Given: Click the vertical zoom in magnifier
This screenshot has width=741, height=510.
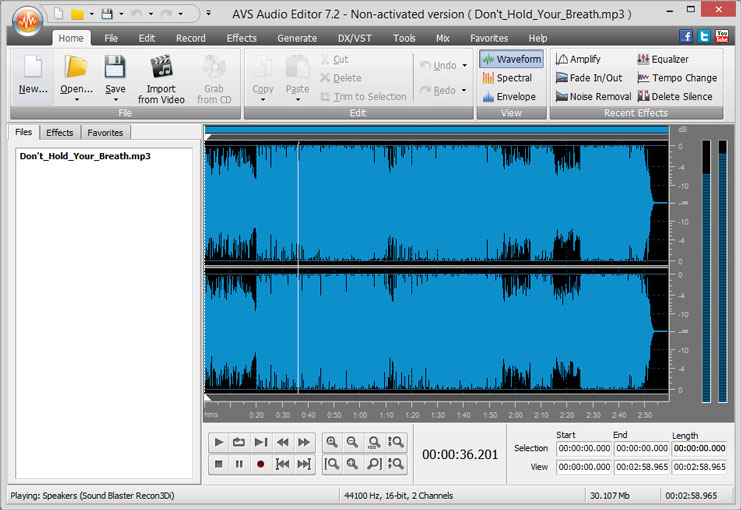Looking at the screenshot, I should [395, 442].
